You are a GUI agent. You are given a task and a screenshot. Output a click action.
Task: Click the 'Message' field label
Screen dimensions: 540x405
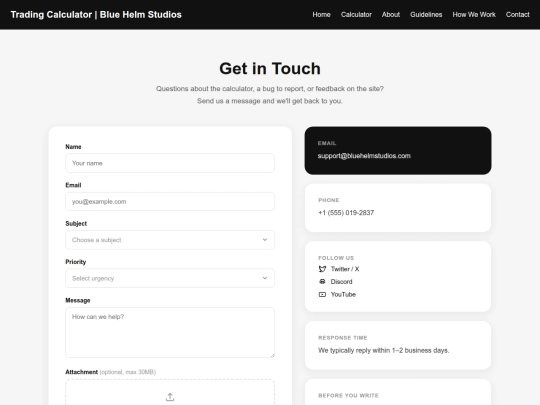pos(78,300)
